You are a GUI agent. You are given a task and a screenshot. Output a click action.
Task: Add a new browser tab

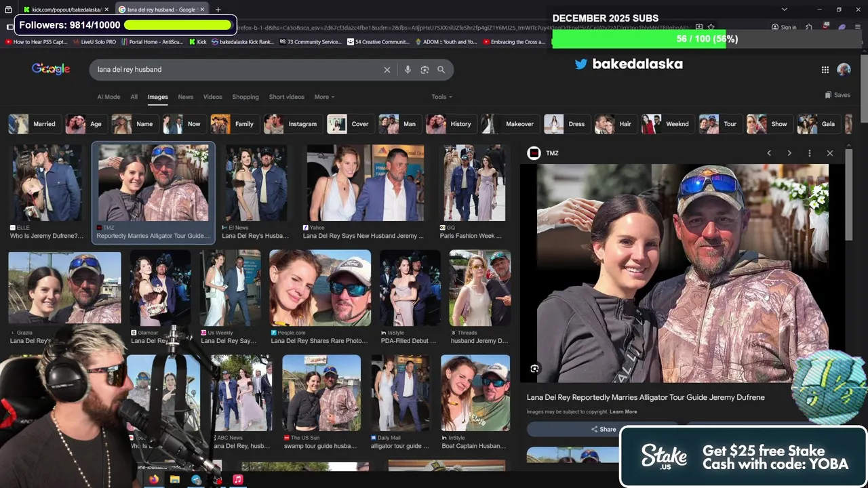click(x=218, y=9)
